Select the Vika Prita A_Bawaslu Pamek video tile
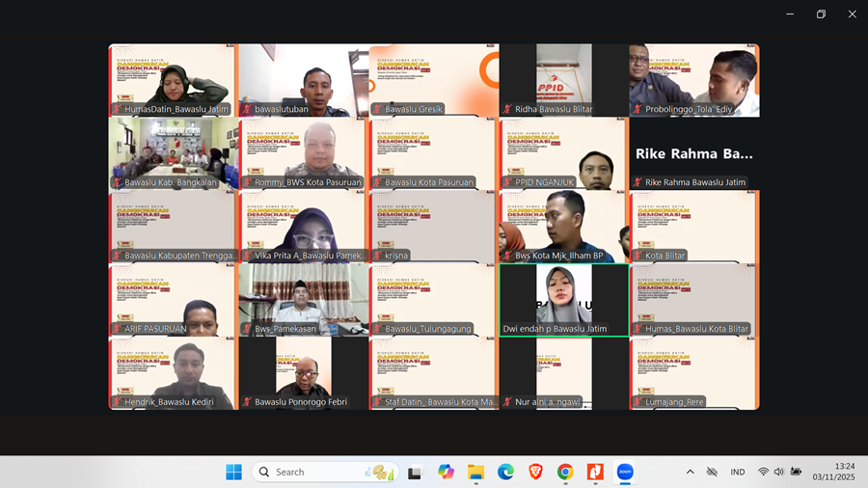The image size is (868, 488). [303, 227]
